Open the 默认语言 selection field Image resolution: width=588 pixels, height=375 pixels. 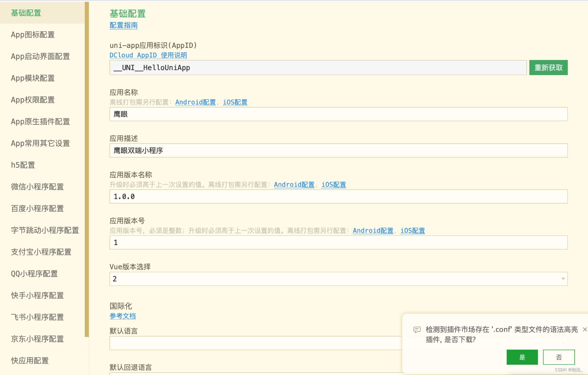256,343
